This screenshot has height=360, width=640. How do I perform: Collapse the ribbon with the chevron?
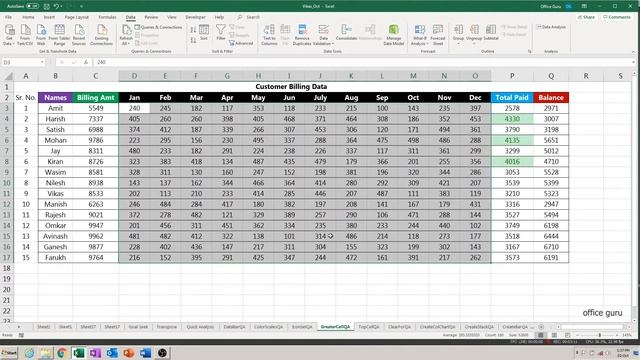pyautogui.click(x=633, y=52)
